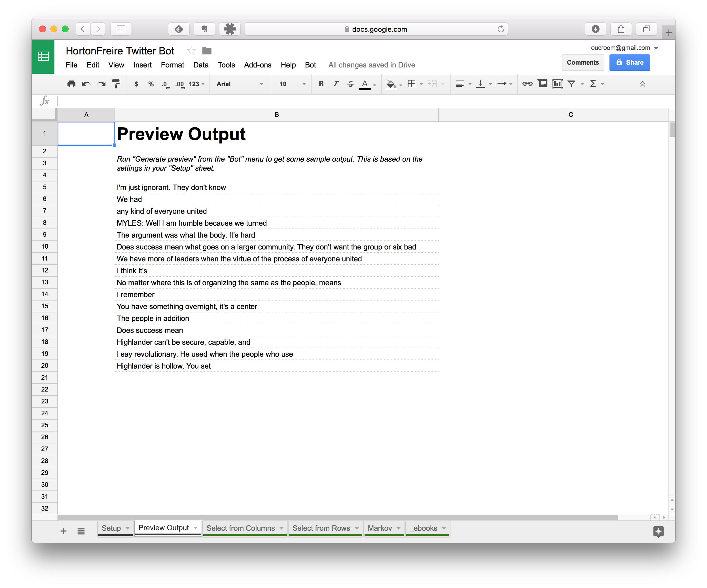The image size is (707, 588).
Task: Show the browser sidebar
Action: pyautogui.click(x=121, y=29)
